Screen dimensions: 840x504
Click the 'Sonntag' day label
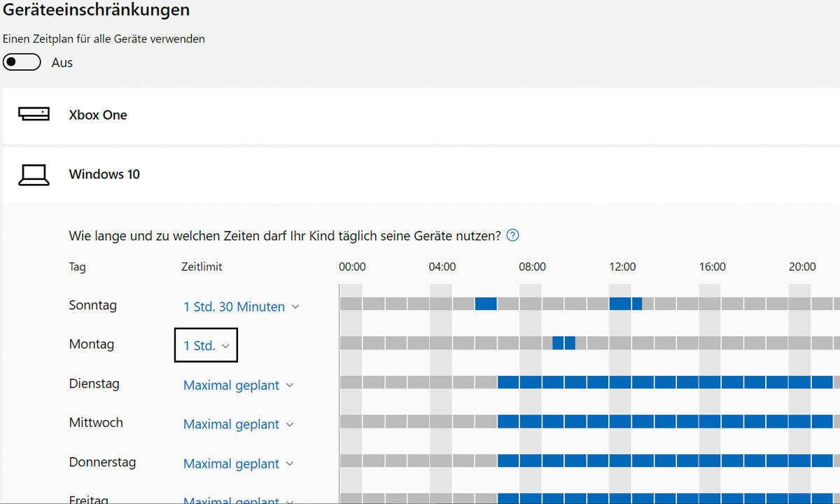[93, 305]
